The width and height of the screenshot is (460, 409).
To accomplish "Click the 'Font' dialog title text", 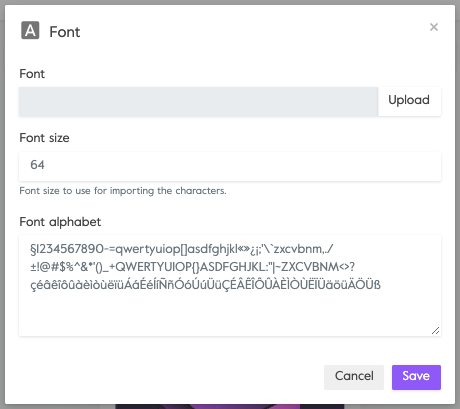I will 65,32.
